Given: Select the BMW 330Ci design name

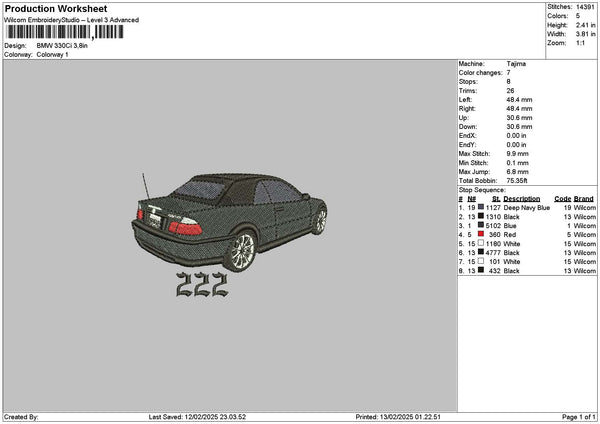Looking at the screenshot, I should click(61, 46).
